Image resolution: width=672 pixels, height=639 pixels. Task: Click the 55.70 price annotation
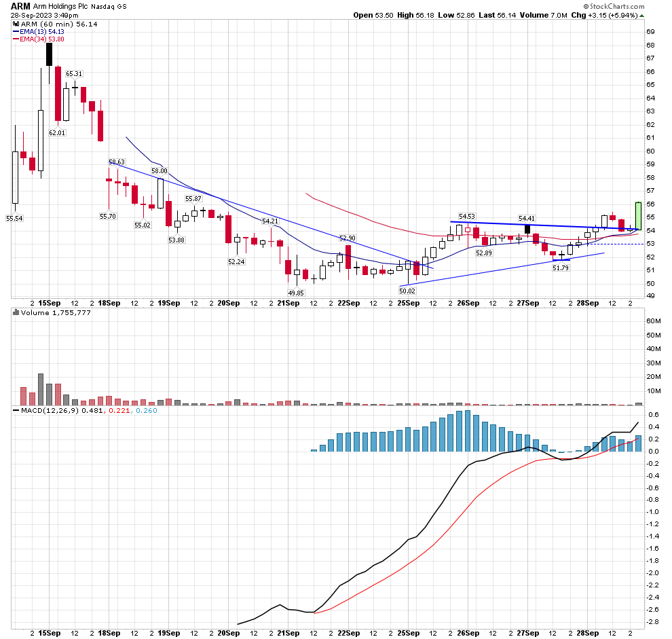(x=108, y=217)
